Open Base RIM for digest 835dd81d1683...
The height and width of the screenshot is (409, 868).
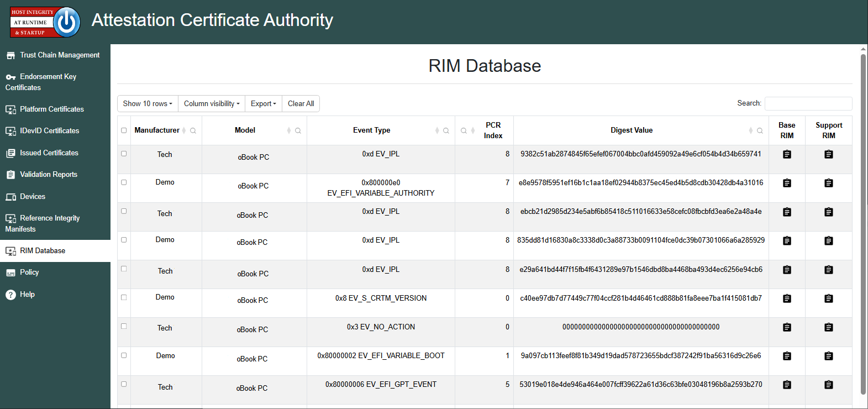pyautogui.click(x=787, y=240)
